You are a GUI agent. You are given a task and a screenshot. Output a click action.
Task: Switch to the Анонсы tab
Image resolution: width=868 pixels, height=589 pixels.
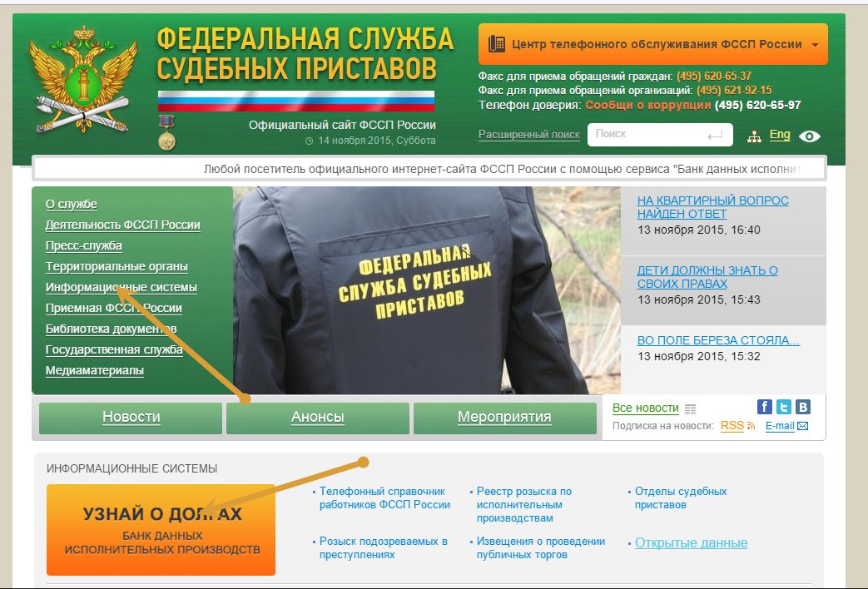point(318,418)
